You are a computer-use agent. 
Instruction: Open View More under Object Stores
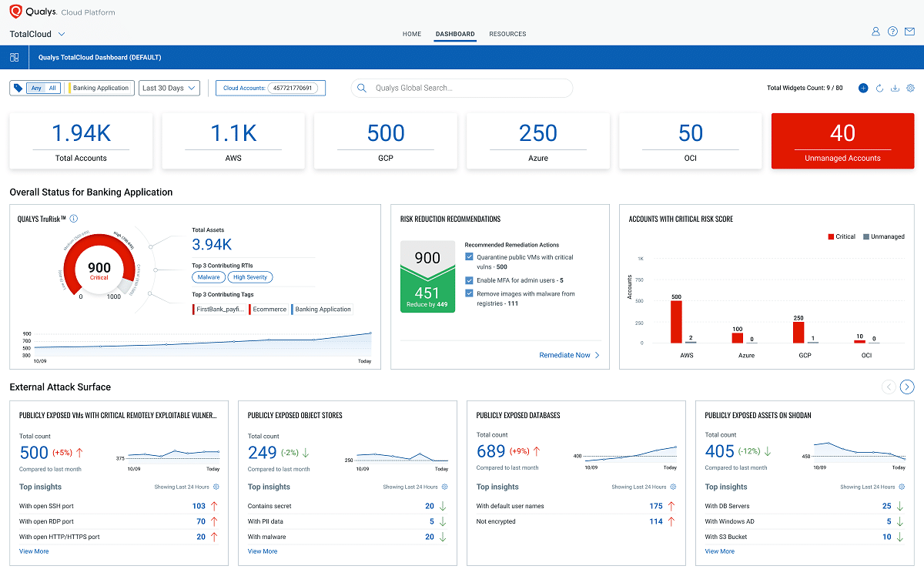tap(263, 551)
